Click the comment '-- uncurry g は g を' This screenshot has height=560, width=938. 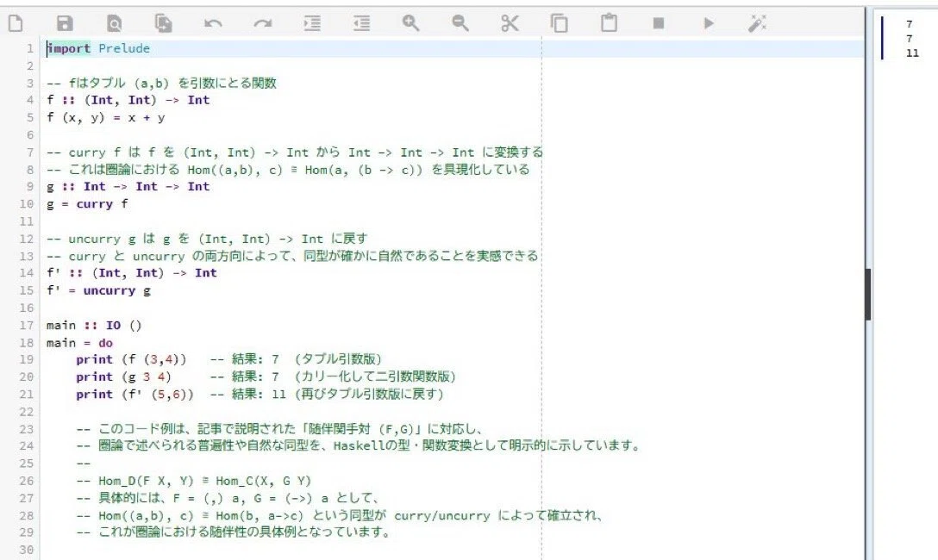click(207, 239)
